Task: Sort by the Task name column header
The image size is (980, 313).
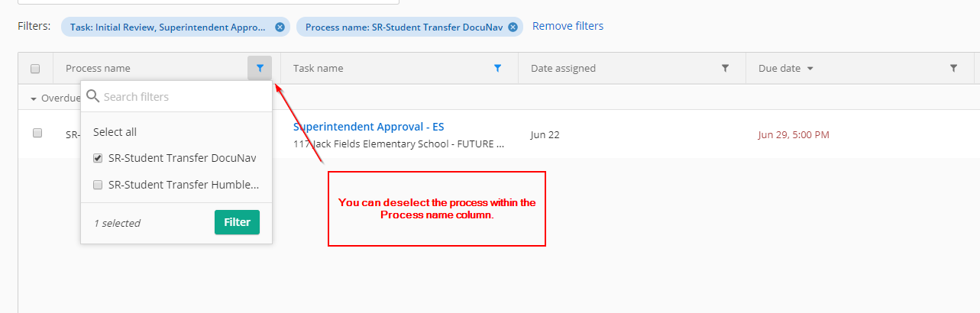Action: (x=318, y=68)
